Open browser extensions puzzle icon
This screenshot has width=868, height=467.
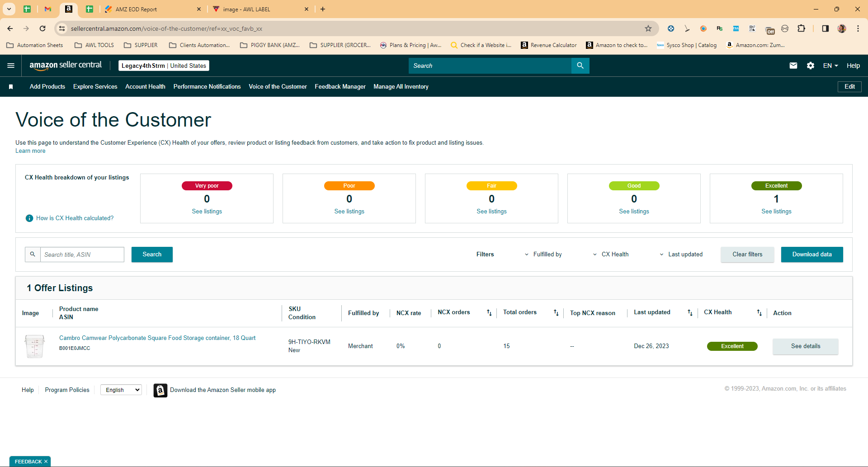pos(801,28)
